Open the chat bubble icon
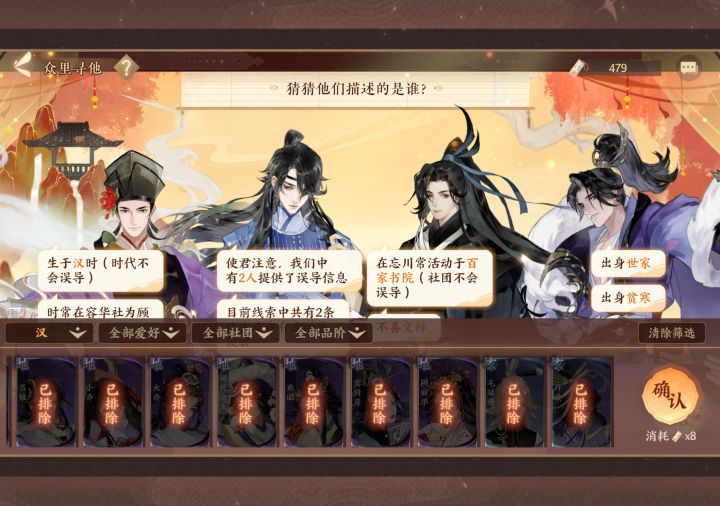The width and height of the screenshot is (720, 506). click(x=688, y=68)
